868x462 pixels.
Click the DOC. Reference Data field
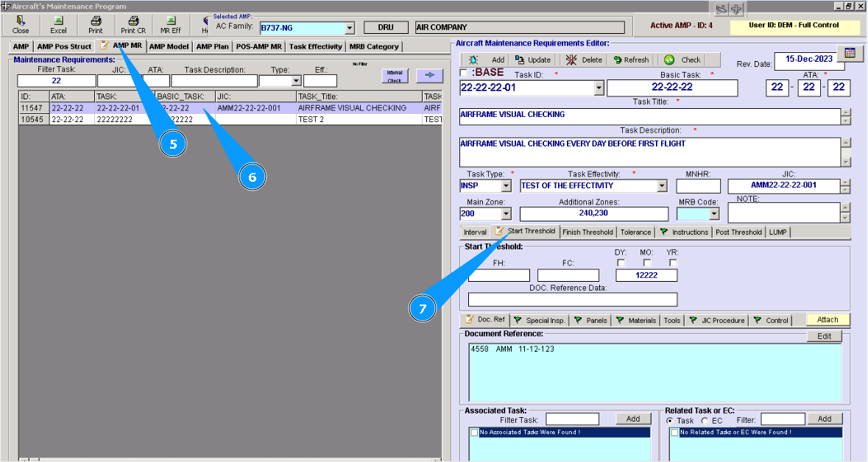tap(573, 299)
